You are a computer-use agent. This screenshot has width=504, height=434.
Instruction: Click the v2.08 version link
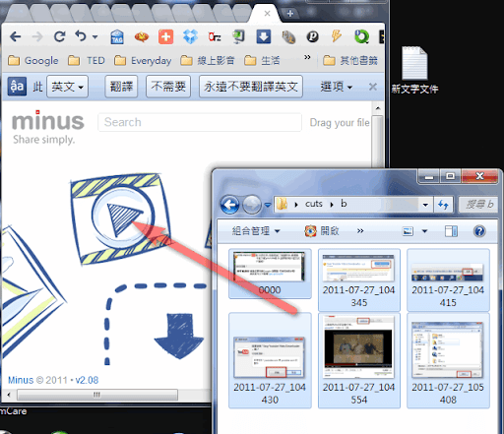coord(87,380)
